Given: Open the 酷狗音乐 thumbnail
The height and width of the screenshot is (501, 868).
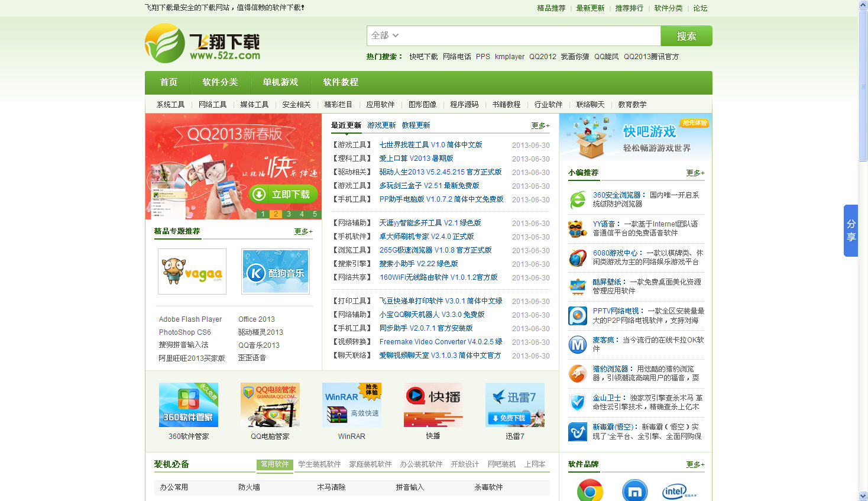Looking at the screenshot, I should pos(276,271).
